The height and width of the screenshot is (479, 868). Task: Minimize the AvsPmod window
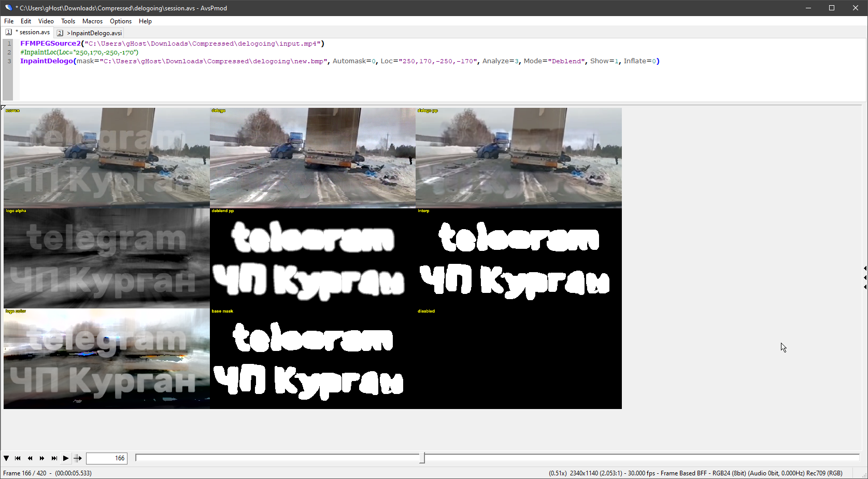point(808,8)
